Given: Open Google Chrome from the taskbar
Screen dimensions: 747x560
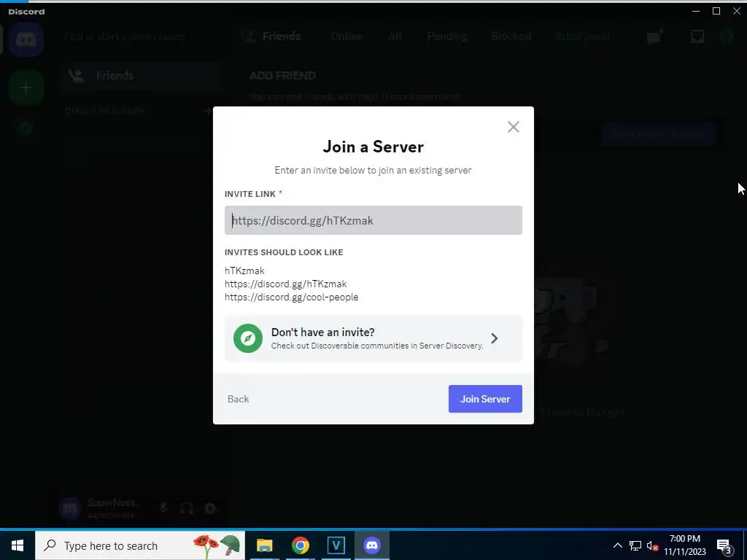Looking at the screenshot, I should [x=300, y=545].
